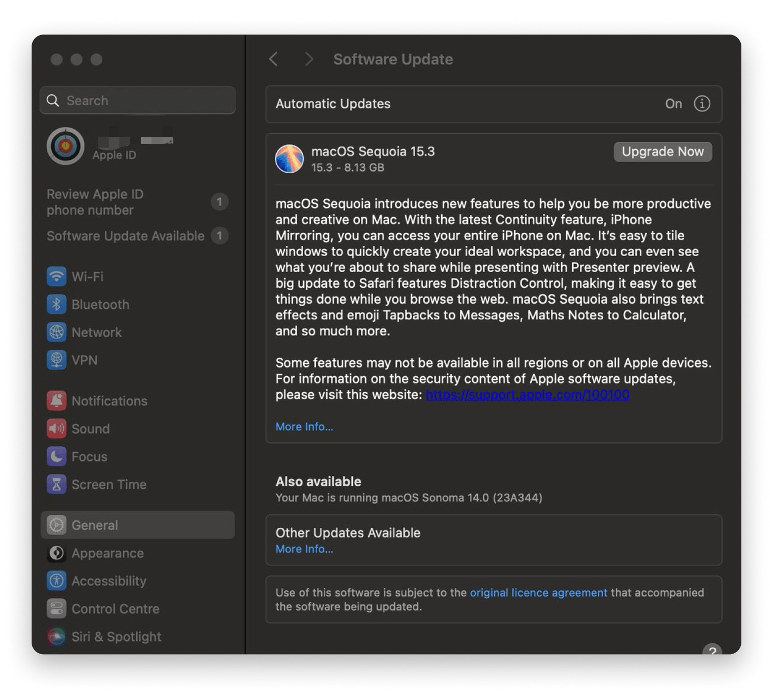Click the Apple ID label

tap(114, 155)
